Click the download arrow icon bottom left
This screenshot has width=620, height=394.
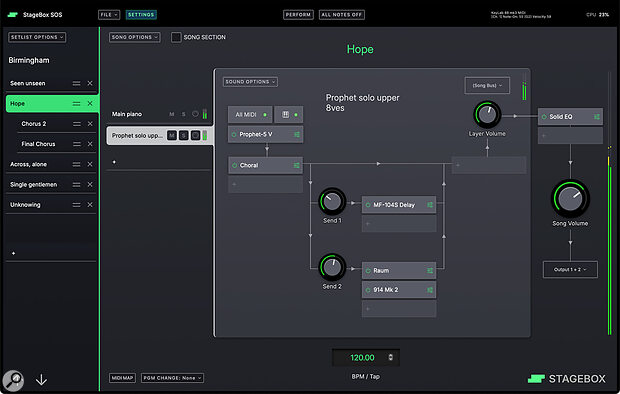click(41, 380)
